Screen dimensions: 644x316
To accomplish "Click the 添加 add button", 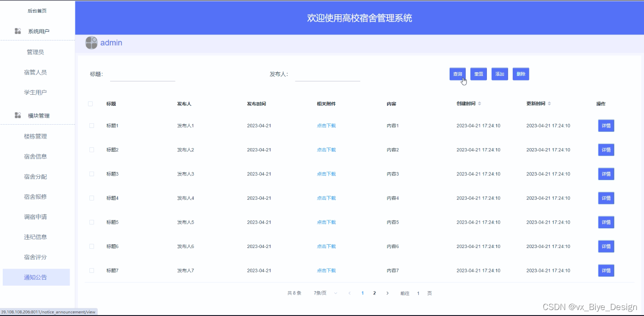I will 500,74.
